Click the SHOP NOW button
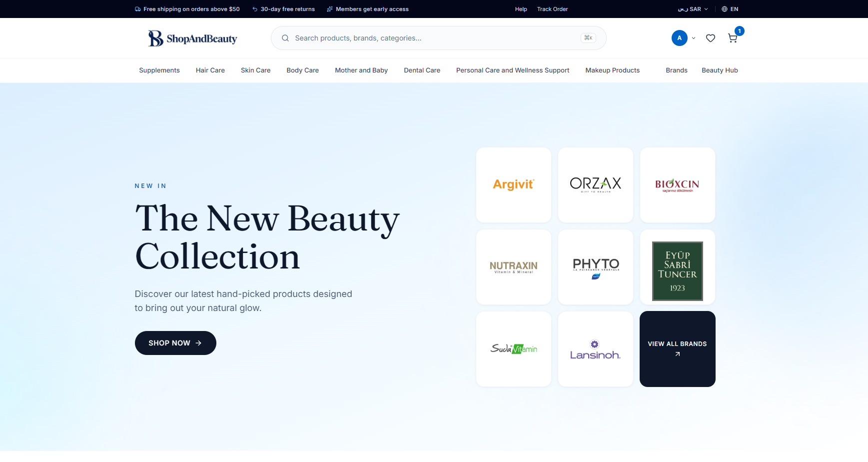 pyautogui.click(x=175, y=343)
